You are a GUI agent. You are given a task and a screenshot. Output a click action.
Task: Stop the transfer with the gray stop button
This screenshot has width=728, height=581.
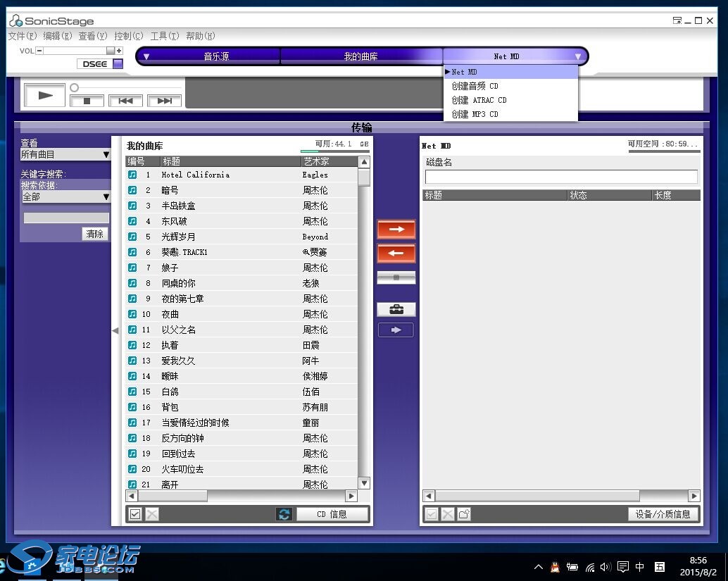[396, 277]
